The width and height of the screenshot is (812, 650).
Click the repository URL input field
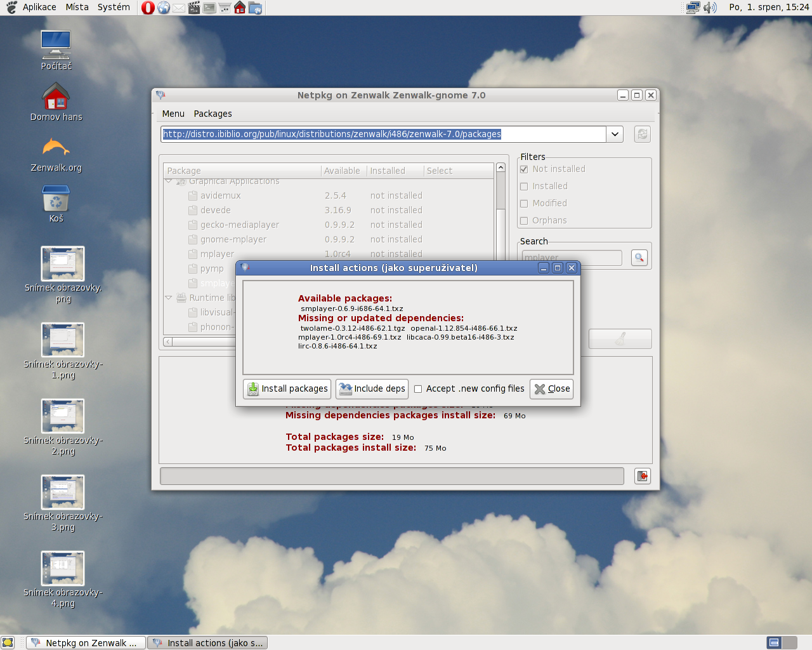coord(384,134)
